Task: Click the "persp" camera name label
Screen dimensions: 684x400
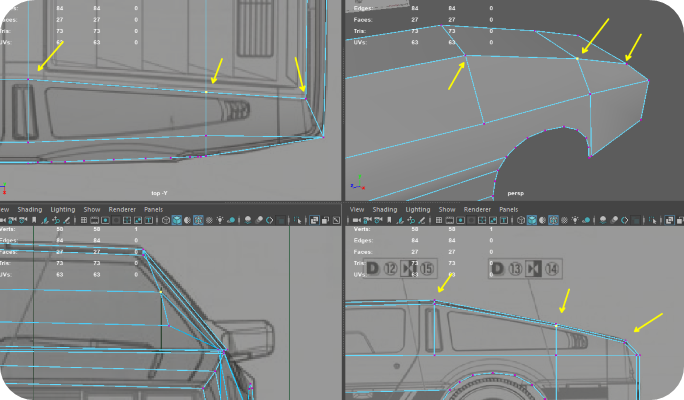Action: click(x=516, y=193)
